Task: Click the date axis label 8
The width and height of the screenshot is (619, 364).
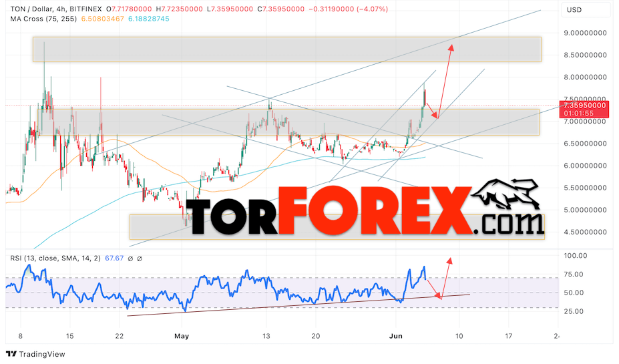Action: coord(21,336)
